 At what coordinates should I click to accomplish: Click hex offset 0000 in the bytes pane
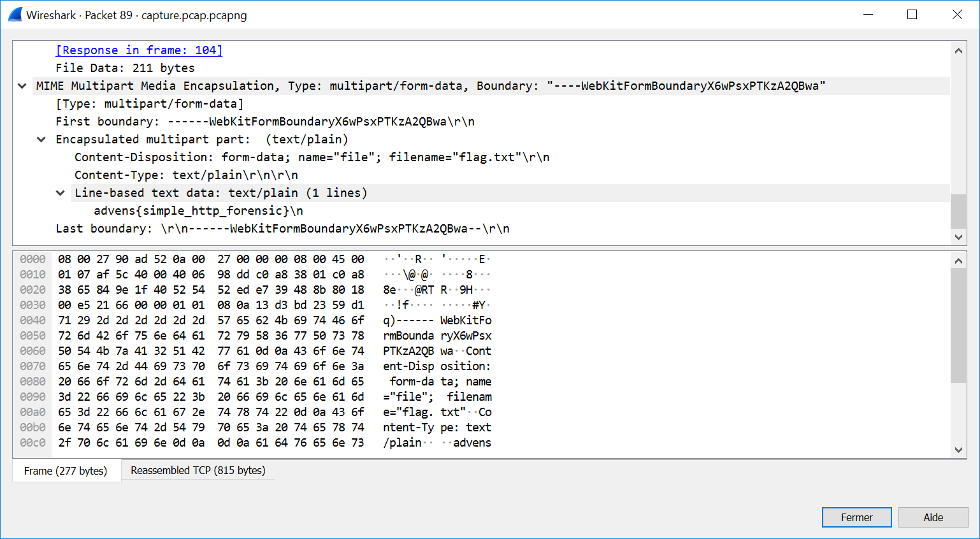tap(32, 259)
